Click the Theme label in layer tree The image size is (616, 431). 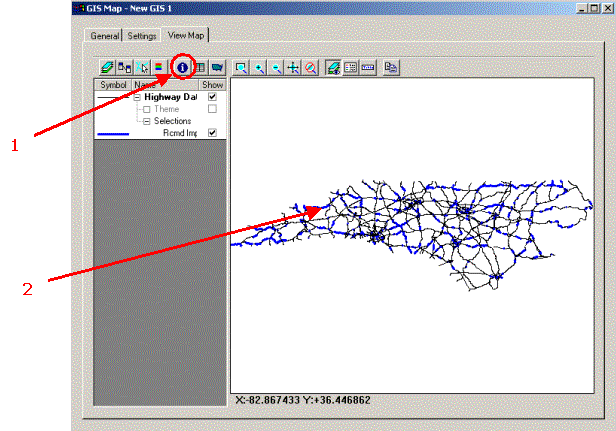[x=167, y=109]
